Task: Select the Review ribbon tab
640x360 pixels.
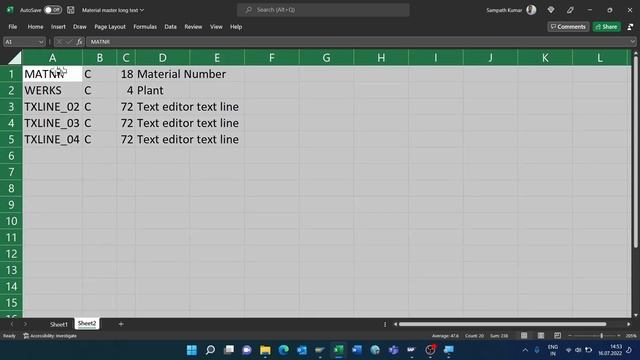Action: (193, 27)
